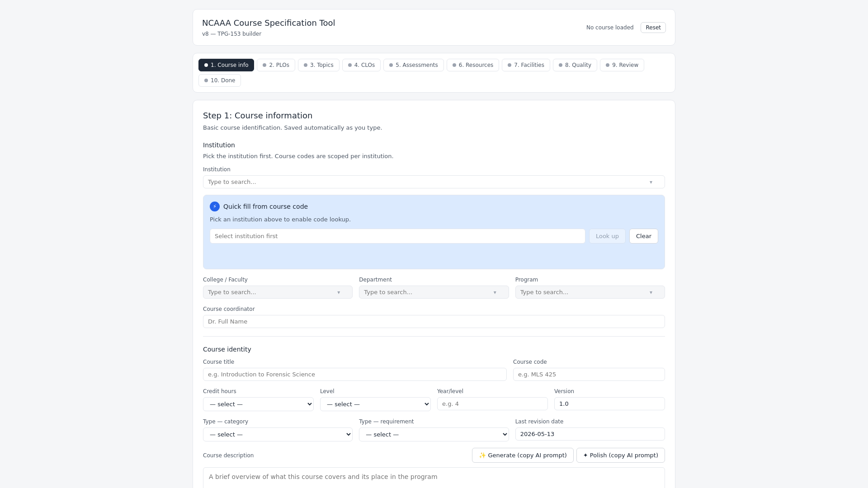The height and width of the screenshot is (488, 868).
Task: Go to the 3. Topics tab
Action: (x=318, y=65)
